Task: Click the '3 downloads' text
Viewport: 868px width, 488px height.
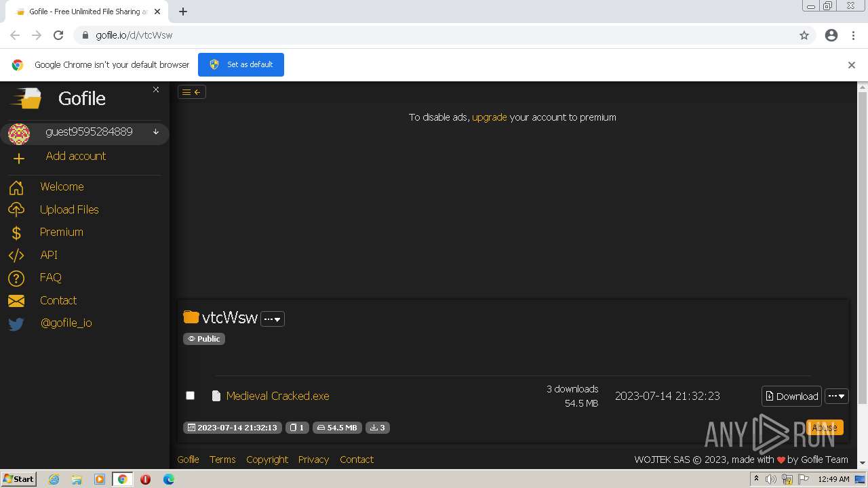Action: pos(572,389)
